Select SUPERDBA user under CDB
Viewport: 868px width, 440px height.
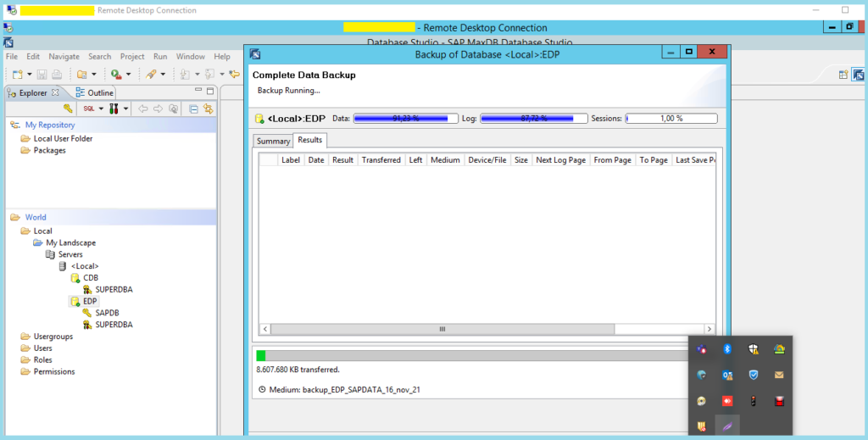click(x=108, y=289)
